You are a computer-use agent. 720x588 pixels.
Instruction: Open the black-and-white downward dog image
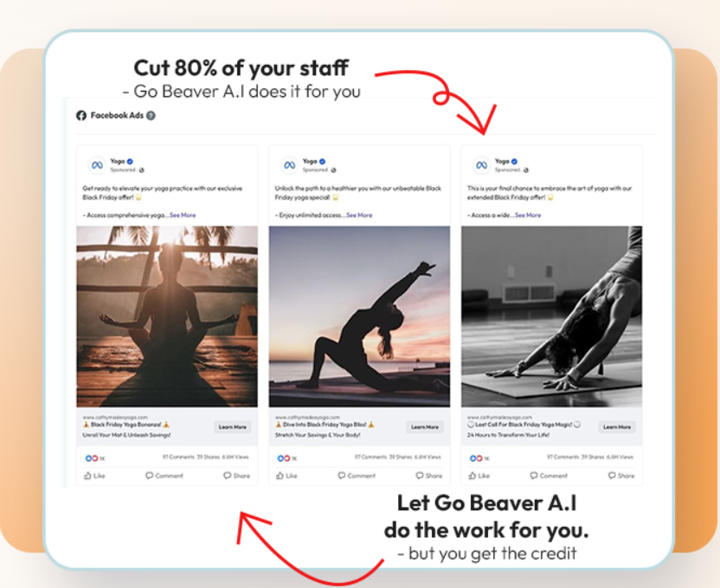pos(551,316)
